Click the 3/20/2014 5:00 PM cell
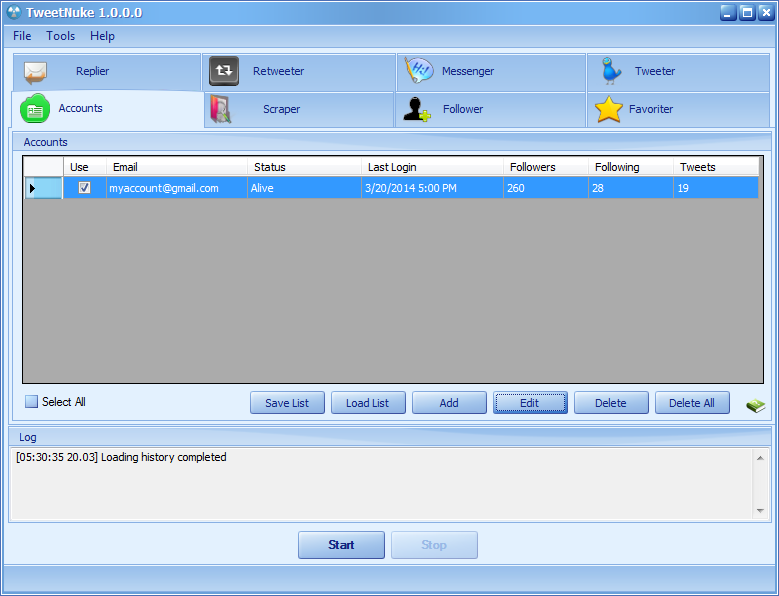Viewport: 779px width, 596px height. pos(433,188)
